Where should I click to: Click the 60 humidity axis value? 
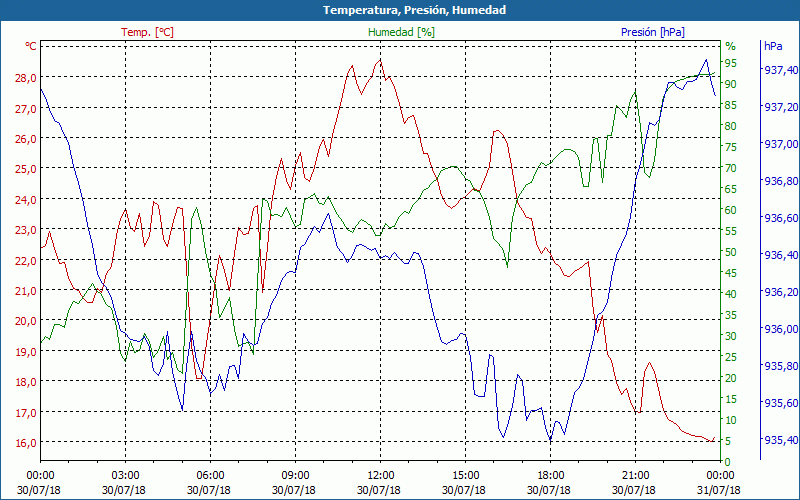731,210
